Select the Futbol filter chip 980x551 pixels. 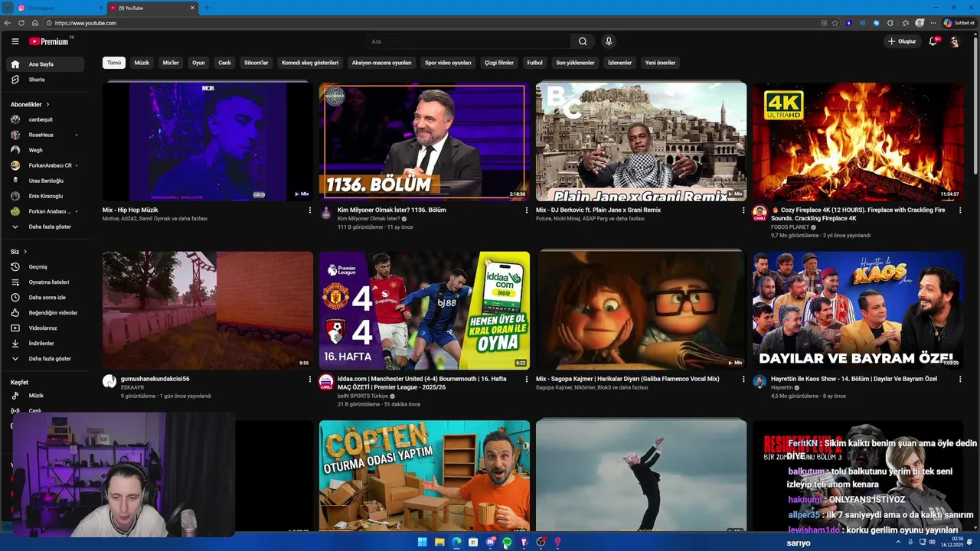coord(534,63)
